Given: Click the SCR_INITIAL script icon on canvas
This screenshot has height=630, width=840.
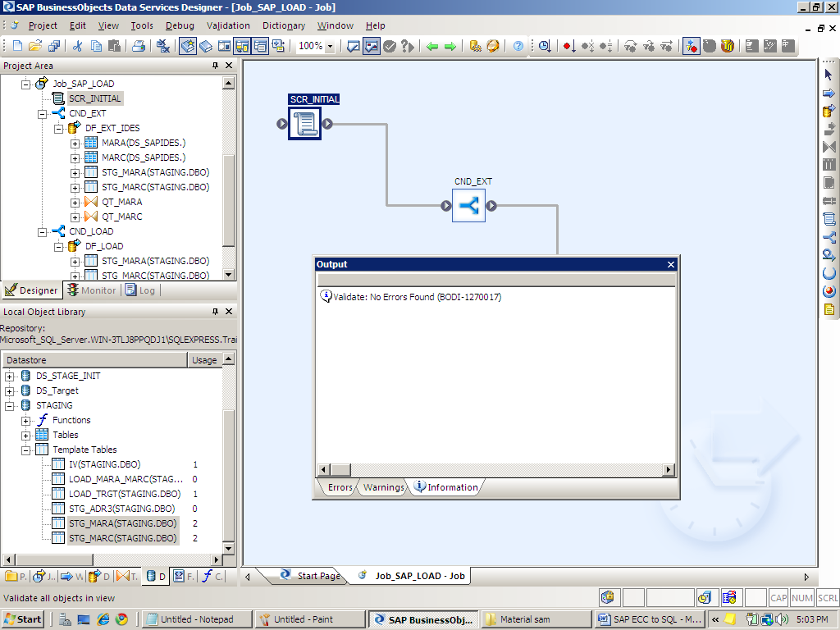Looking at the screenshot, I should (x=305, y=124).
